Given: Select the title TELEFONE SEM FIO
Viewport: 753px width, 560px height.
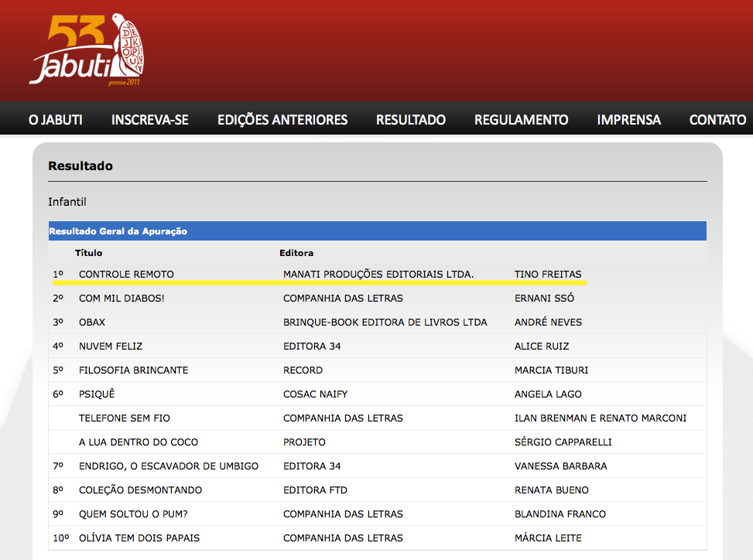Looking at the screenshot, I should point(125,418).
